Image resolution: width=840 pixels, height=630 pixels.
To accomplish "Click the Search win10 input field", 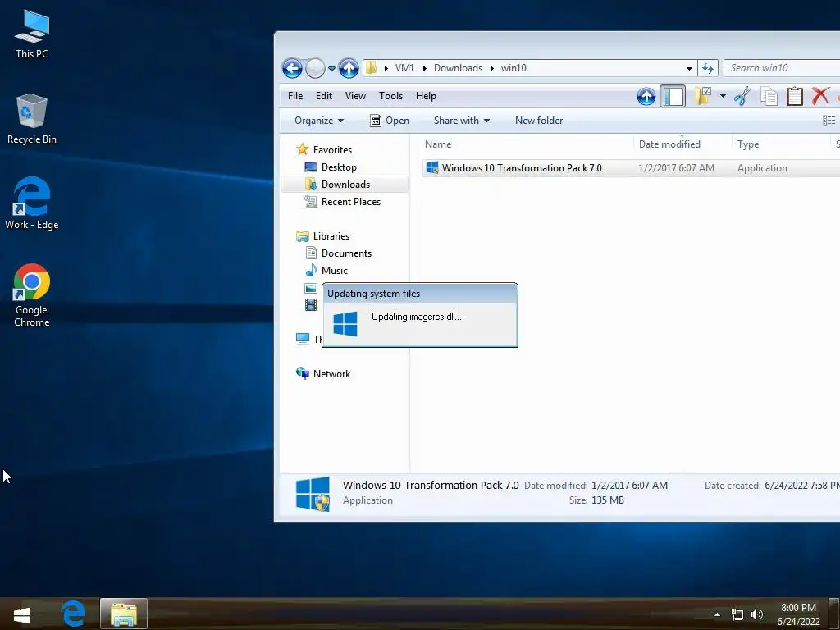I will (782, 68).
